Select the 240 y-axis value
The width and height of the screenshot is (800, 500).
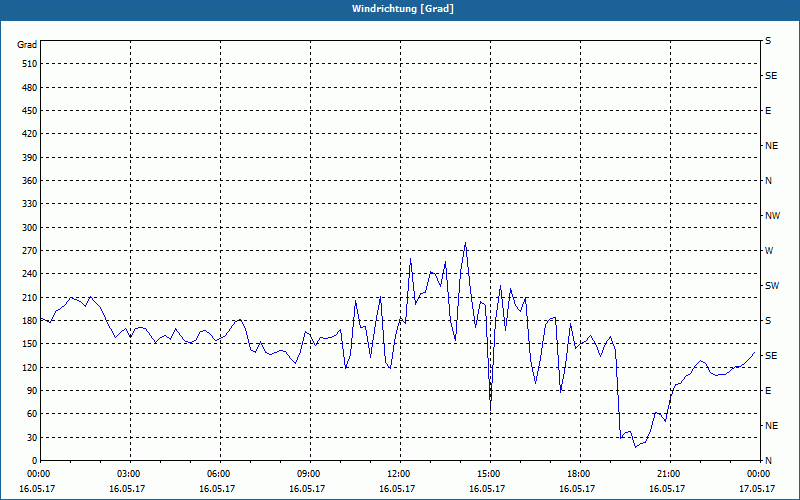click(x=29, y=274)
